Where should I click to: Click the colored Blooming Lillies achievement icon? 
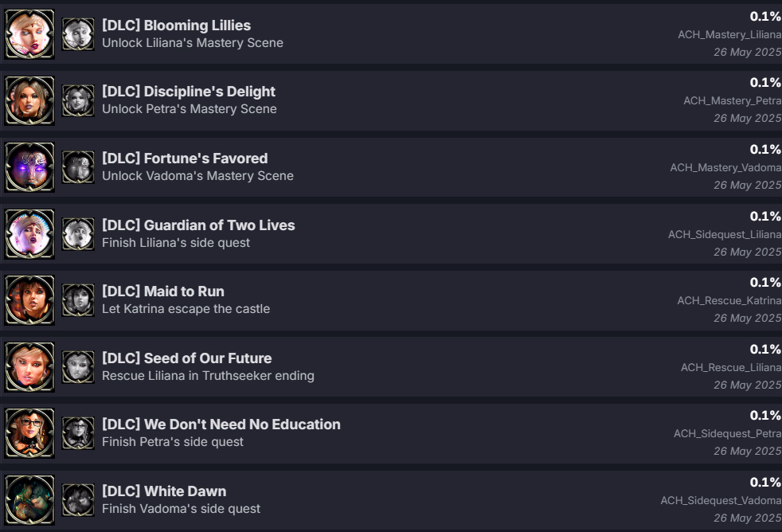point(29,34)
